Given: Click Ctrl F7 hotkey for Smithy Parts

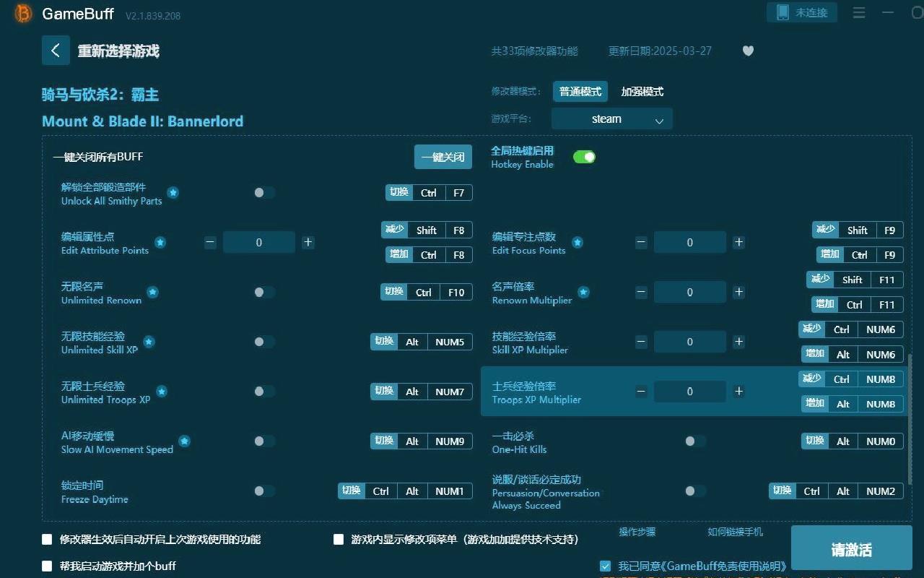Looking at the screenshot, I should [430, 193].
